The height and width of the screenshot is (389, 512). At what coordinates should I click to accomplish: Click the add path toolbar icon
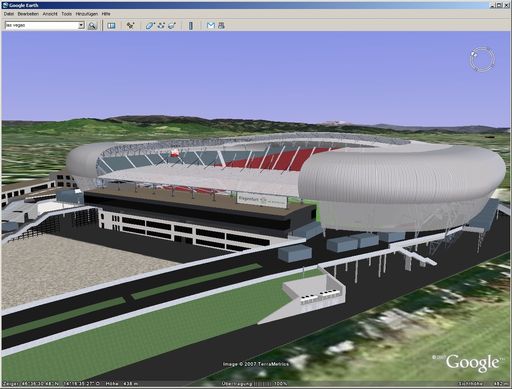click(x=161, y=25)
